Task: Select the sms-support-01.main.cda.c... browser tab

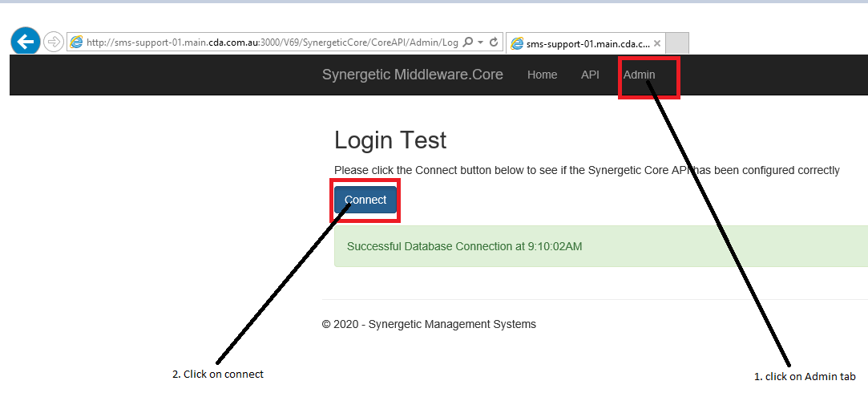Action: [x=586, y=43]
